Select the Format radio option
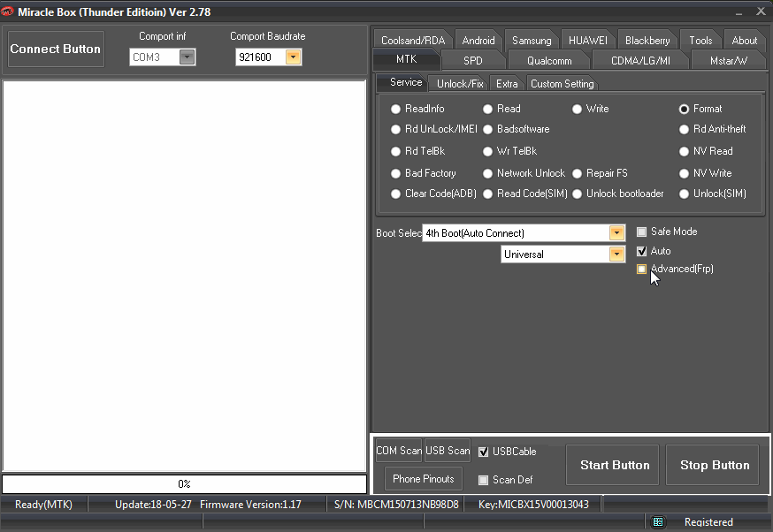Screen dimensions: 773x532 click(x=684, y=109)
